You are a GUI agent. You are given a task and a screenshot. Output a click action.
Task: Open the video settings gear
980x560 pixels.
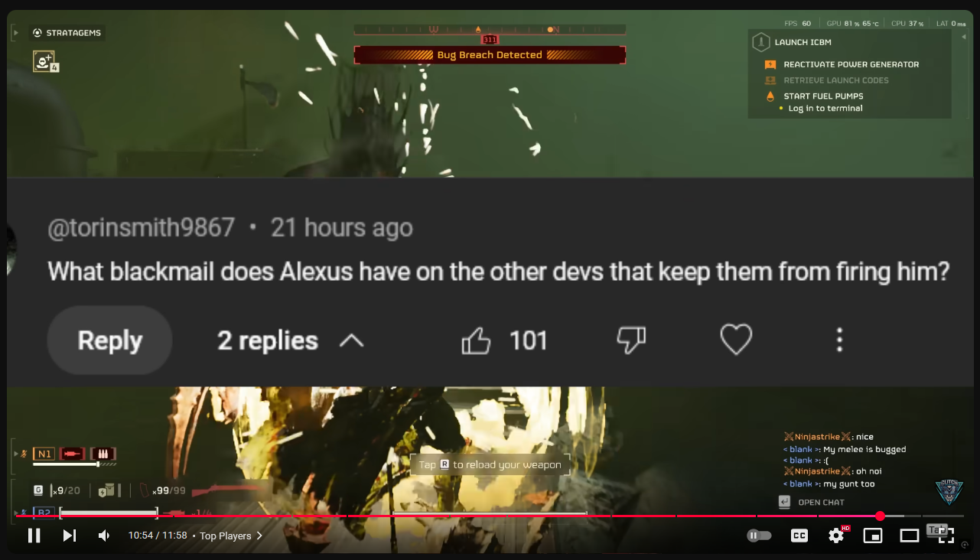836,536
